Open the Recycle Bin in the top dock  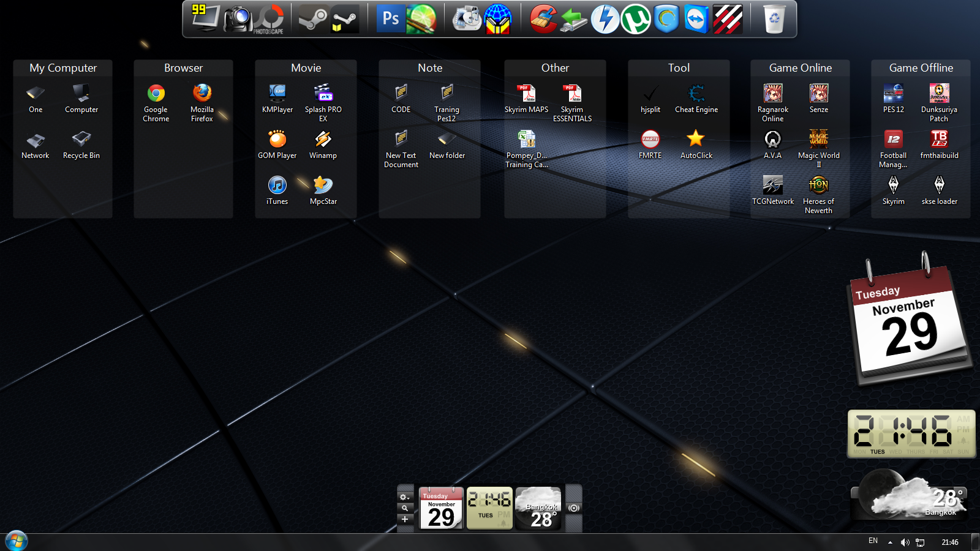point(774,19)
